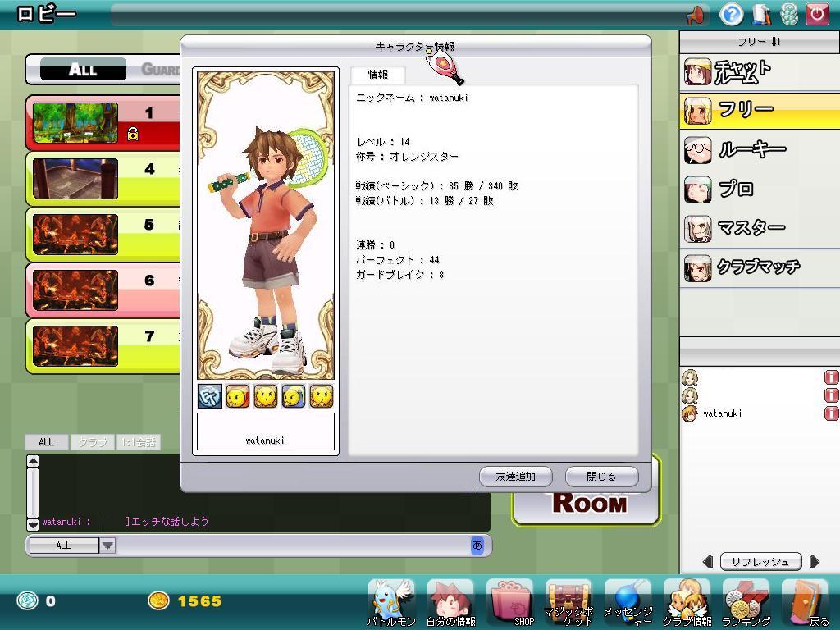
Task: Go to next player list page arrow
Action: point(814,562)
